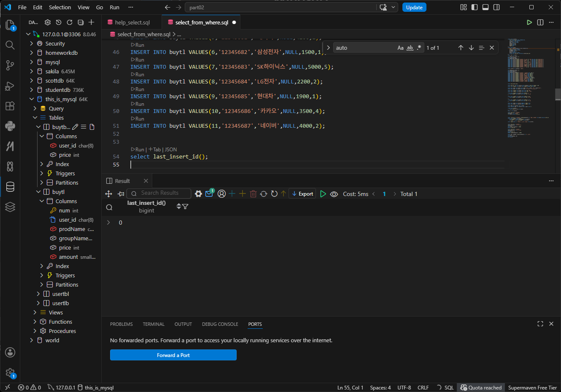Go to next find match arrow

(x=471, y=48)
